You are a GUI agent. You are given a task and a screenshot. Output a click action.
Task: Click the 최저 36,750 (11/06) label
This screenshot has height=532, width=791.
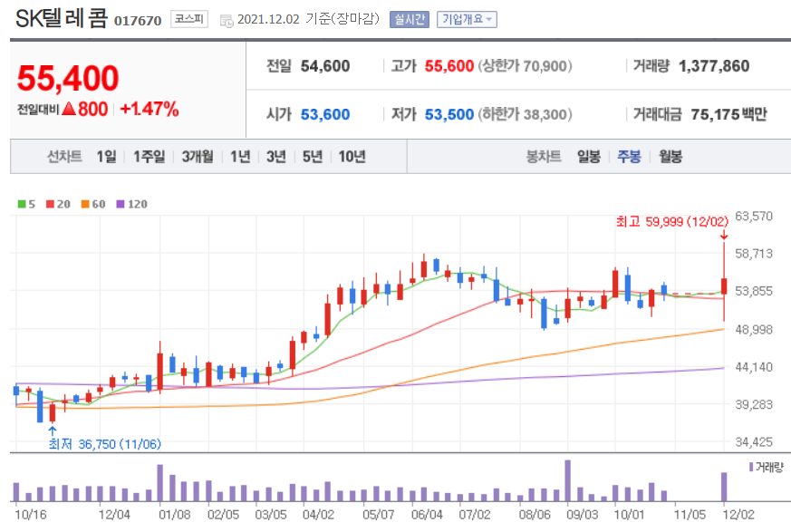click(x=105, y=444)
